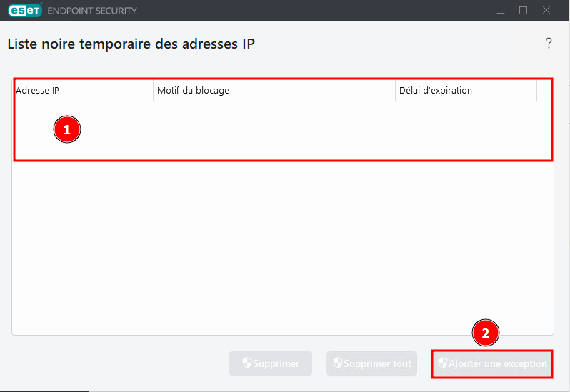570x392 pixels.
Task: Close the IP blacklist window
Action: tap(546, 11)
